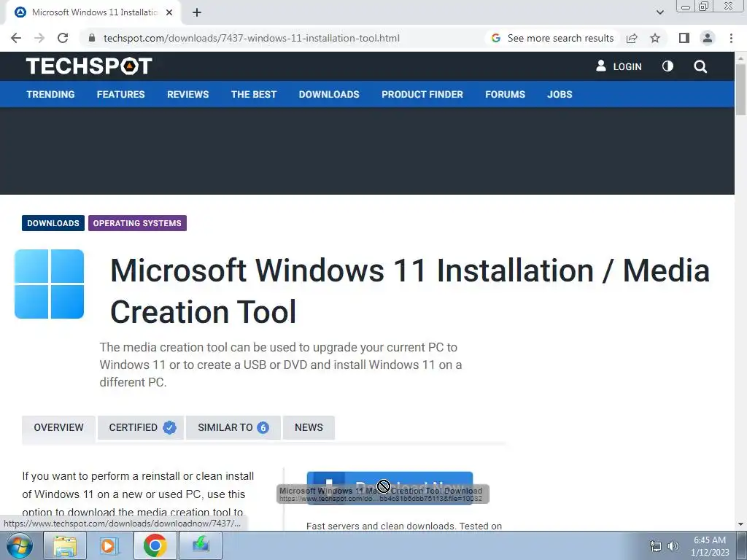Open a new tab with the plus button
The image size is (747, 560).
pos(197,13)
